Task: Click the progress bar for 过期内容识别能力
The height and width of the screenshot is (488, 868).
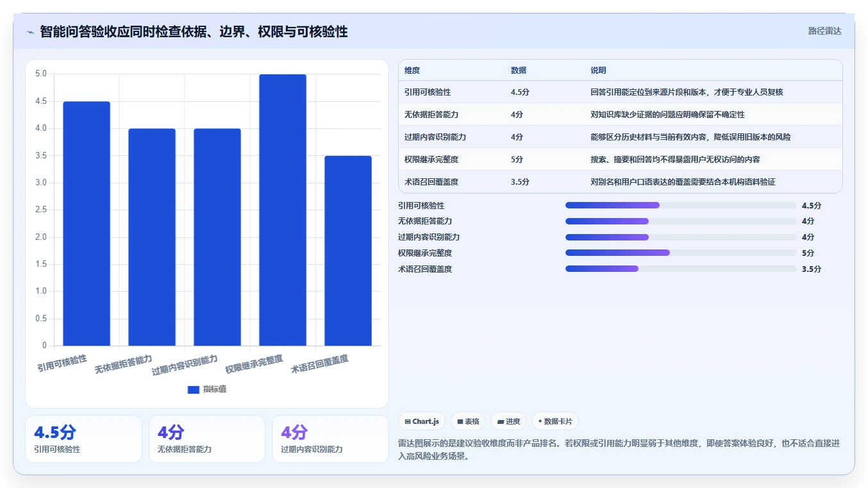Action: click(681, 237)
